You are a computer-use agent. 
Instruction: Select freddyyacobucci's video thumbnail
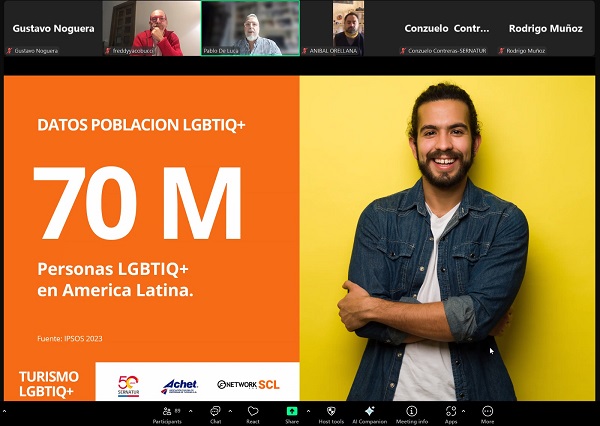pyautogui.click(x=150, y=28)
